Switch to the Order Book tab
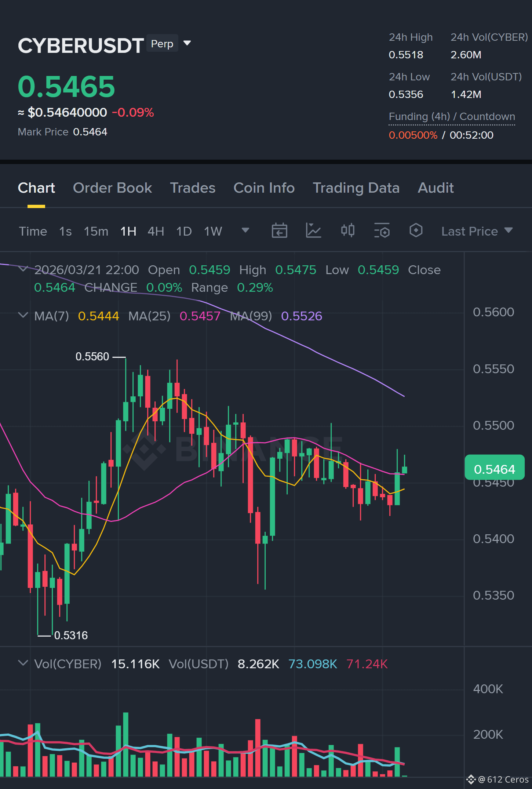Image resolution: width=532 pixels, height=789 pixels. point(112,188)
